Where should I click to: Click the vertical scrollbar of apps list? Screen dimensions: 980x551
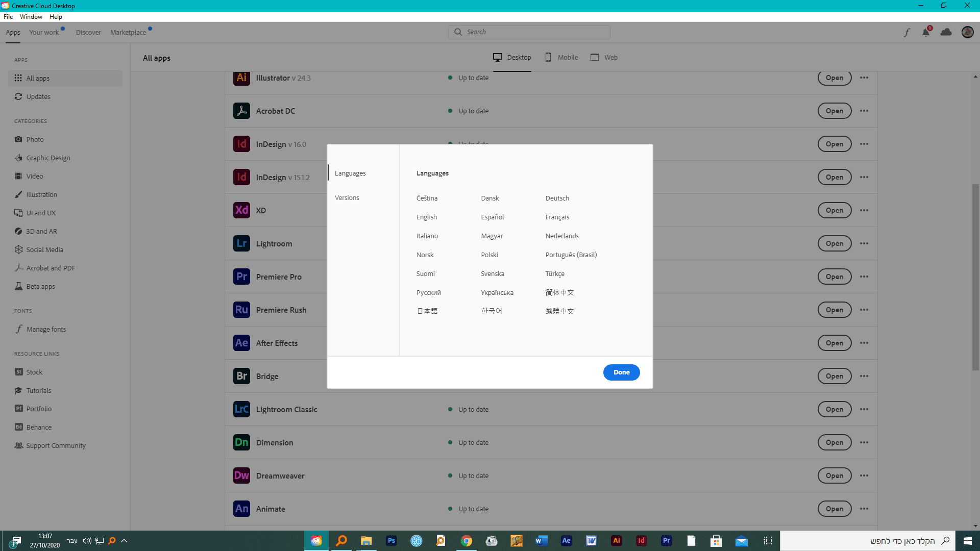click(x=975, y=275)
